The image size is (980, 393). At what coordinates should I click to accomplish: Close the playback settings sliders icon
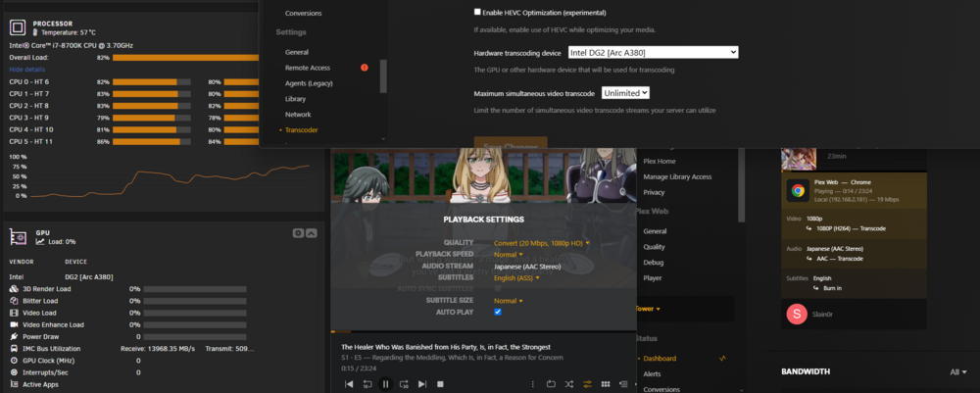[587, 384]
